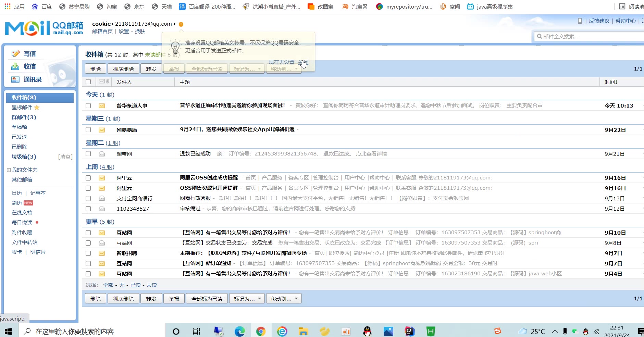644x337 pixels.
Task: Click the mail full-text search field
Action: click(x=589, y=36)
